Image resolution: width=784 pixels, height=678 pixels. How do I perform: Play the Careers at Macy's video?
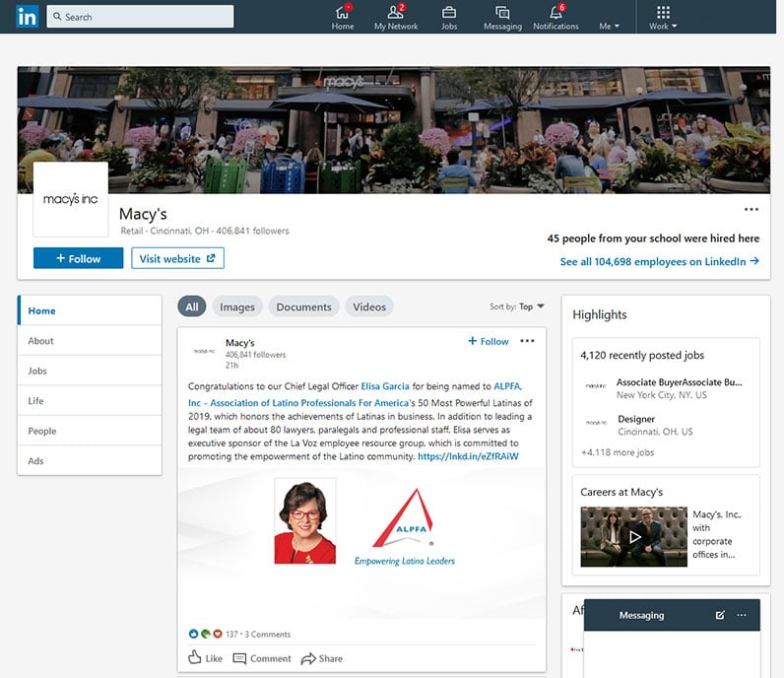[x=634, y=537]
